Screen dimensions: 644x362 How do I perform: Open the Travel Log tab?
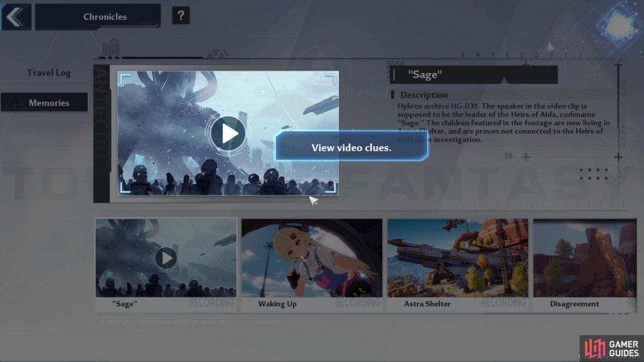49,73
